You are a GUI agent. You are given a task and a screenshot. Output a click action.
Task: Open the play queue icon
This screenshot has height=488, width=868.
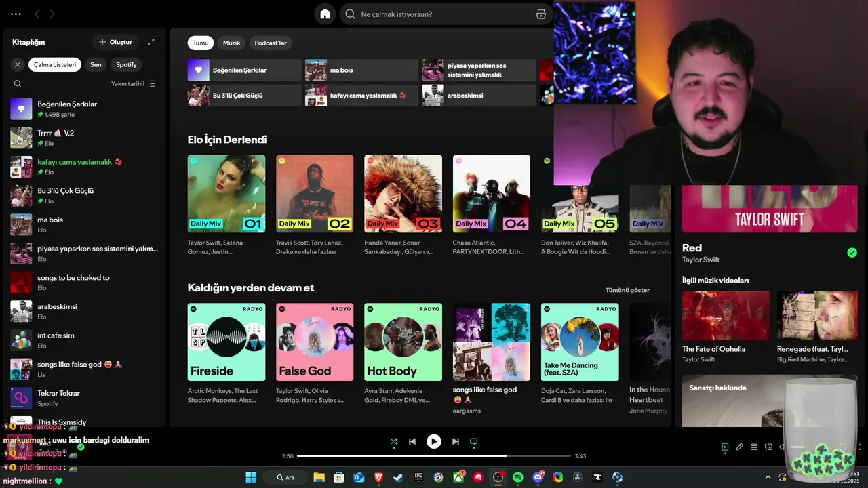tap(754, 447)
